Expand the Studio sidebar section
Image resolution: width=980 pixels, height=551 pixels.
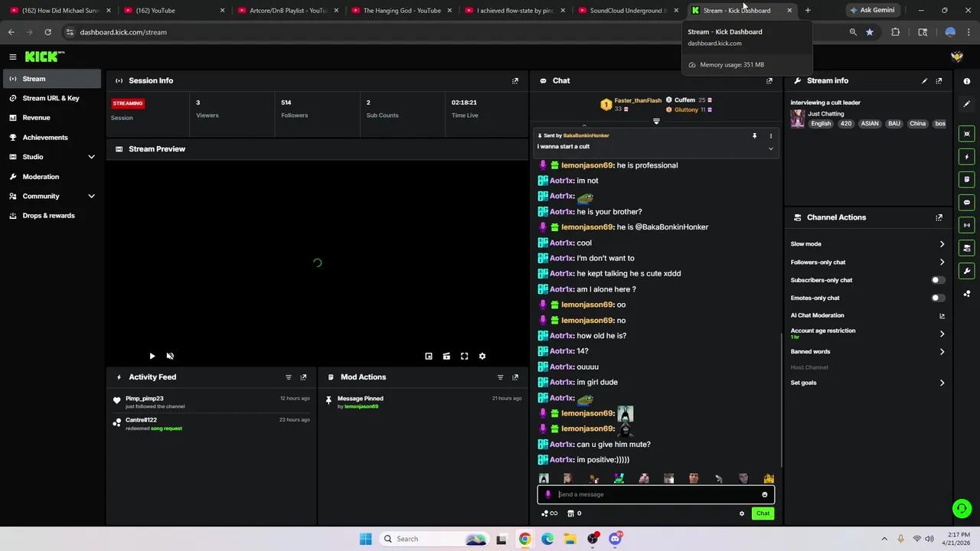[x=91, y=157]
